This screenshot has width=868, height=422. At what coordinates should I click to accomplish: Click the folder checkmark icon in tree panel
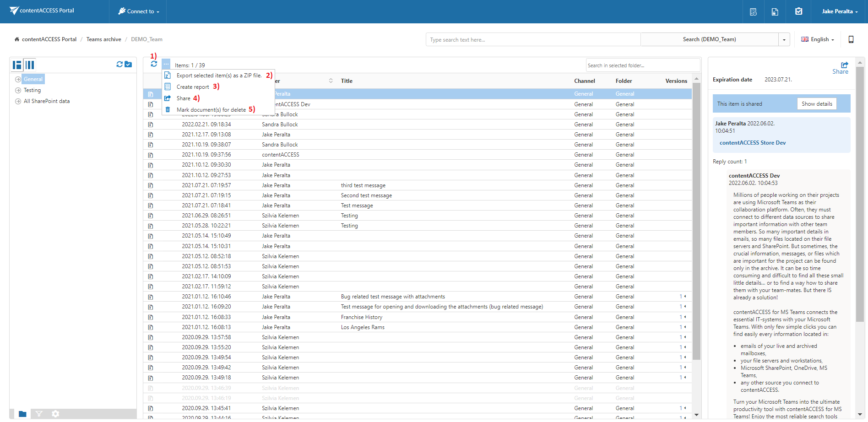[129, 65]
